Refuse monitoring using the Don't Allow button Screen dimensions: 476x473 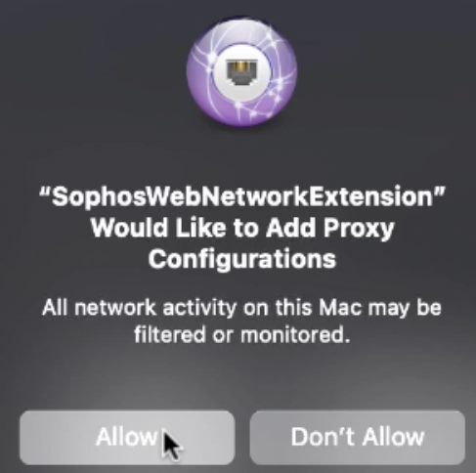tap(358, 438)
